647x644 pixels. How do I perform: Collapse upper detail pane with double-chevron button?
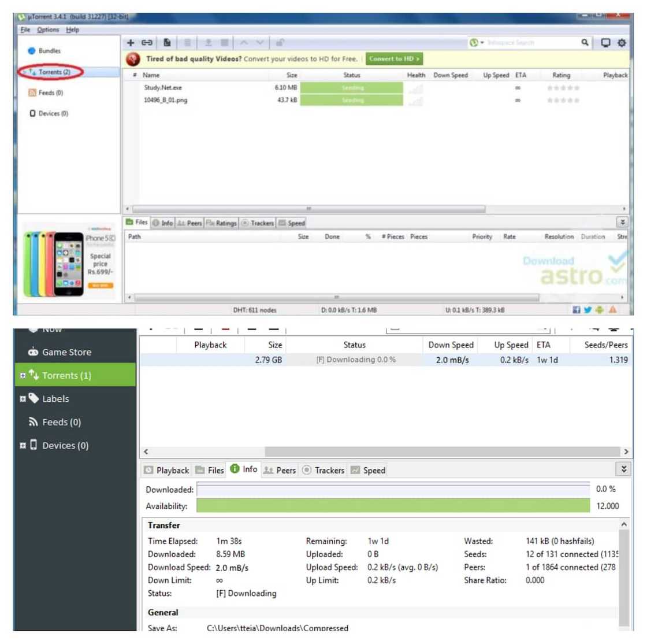[622, 222]
